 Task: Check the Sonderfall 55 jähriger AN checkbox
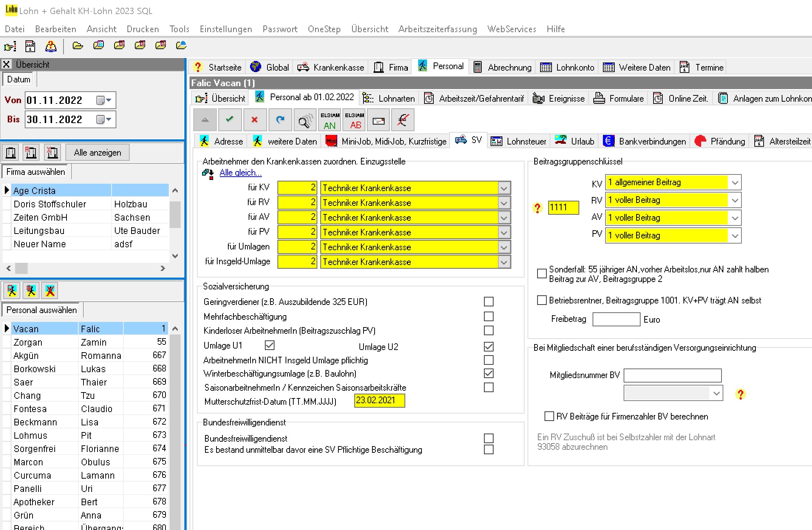(542, 274)
